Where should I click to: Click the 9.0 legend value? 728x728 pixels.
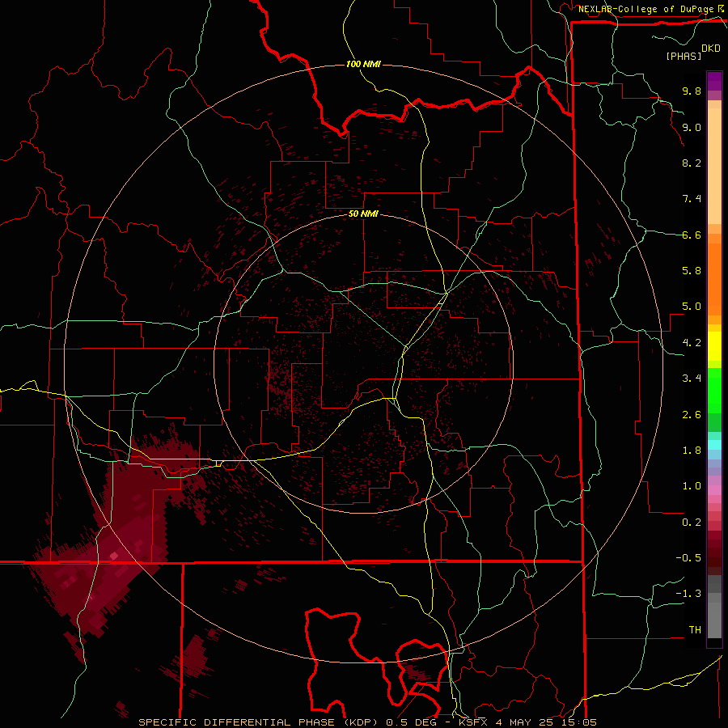[692, 128]
